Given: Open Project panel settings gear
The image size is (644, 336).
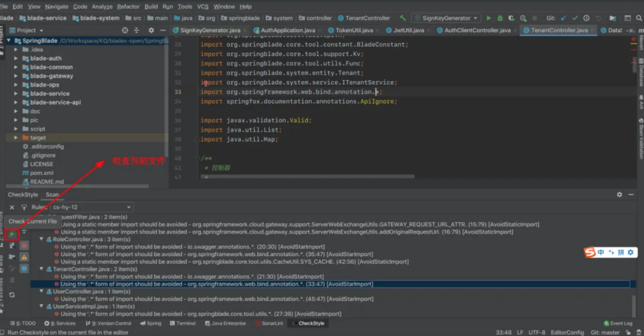Looking at the screenshot, I should point(151,30).
